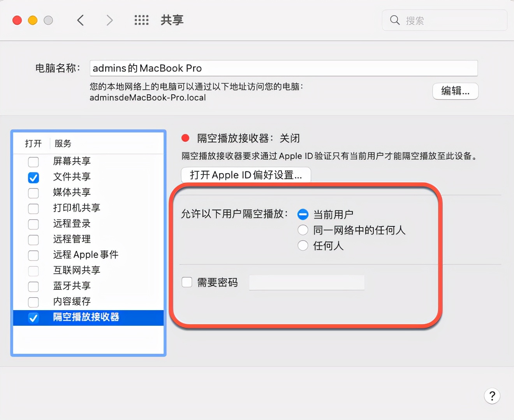Select 任何人 radio option
Image resolution: width=514 pixels, height=420 pixels.
303,245
